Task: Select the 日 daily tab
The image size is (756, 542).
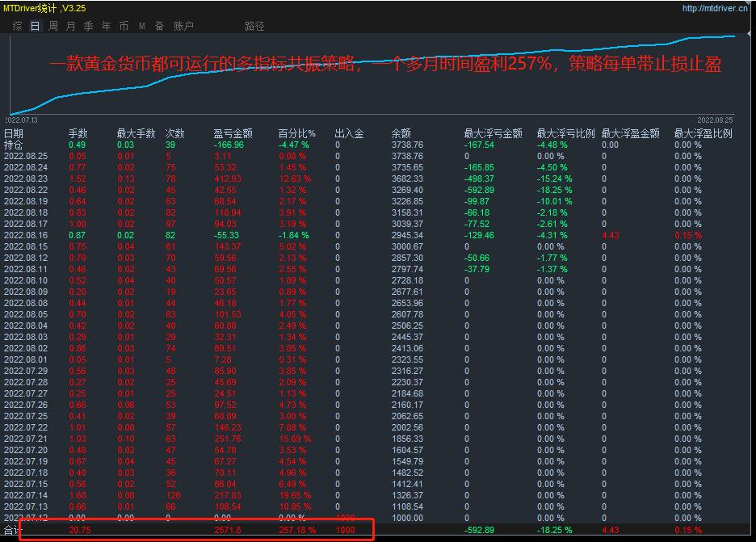Action: pyautogui.click(x=36, y=26)
